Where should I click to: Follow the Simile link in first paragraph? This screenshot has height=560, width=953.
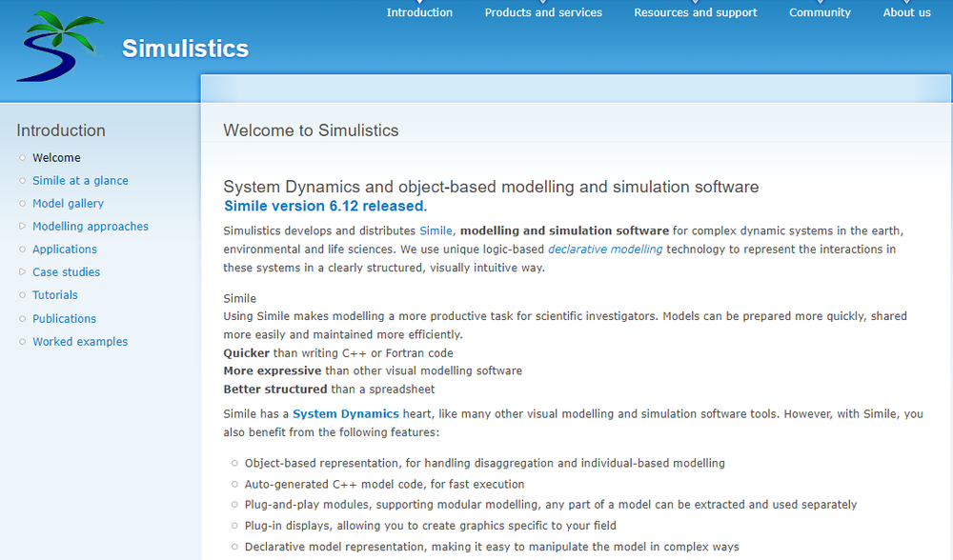click(436, 230)
